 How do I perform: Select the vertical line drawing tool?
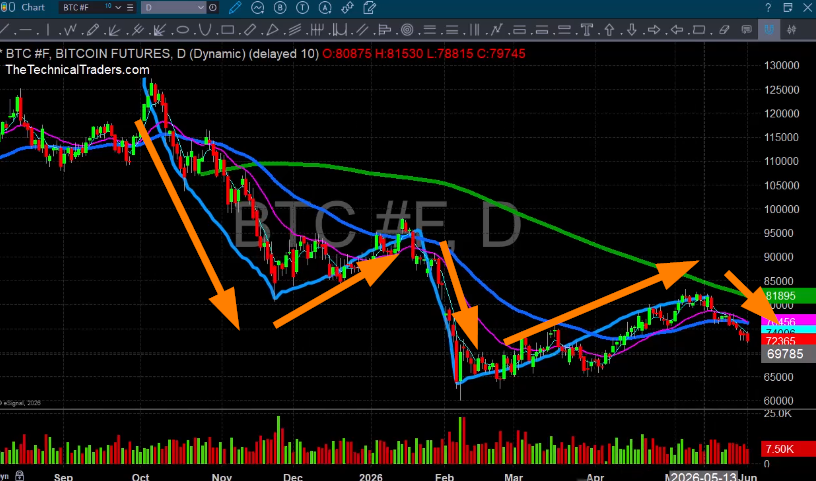(x=48, y=30)
